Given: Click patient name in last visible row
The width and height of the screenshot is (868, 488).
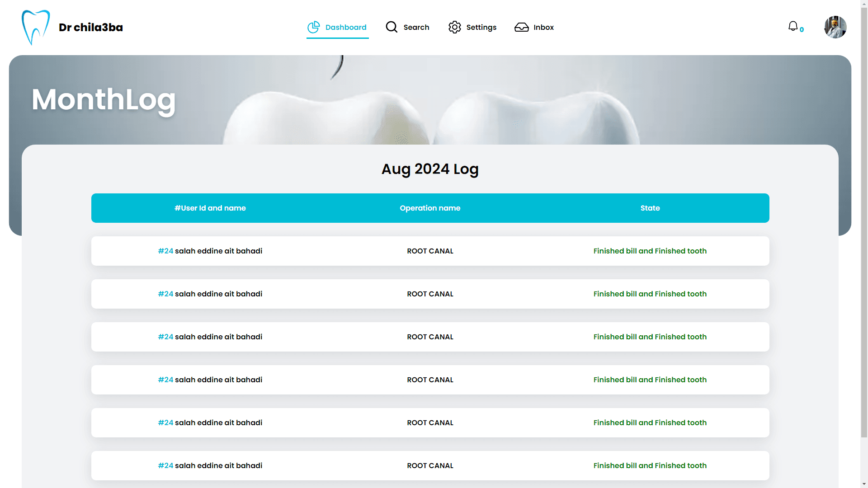Looking at the screenshot, I should 218,465.
